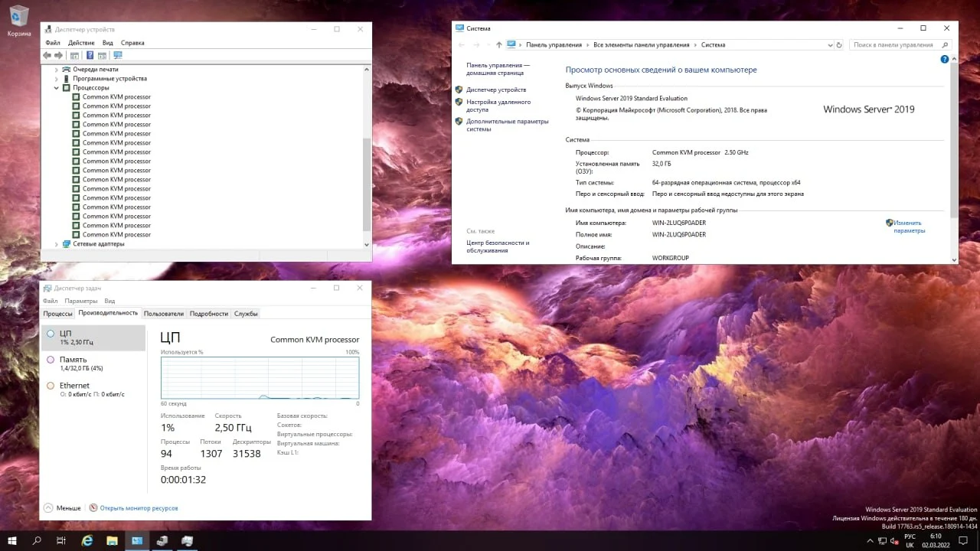
Task: Expand the Программные устройства node
Action: pos(57,78)
